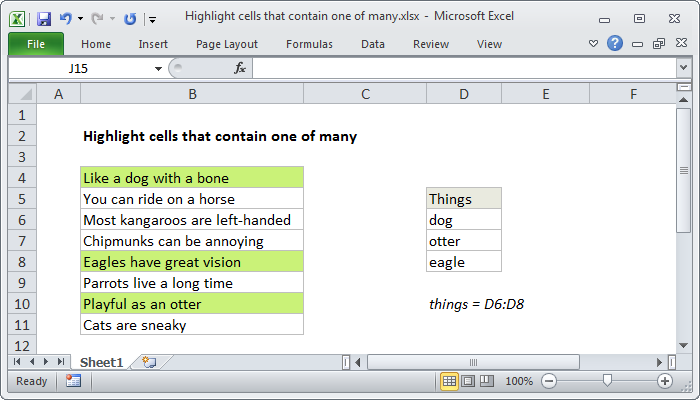Click the title cell 'Highlight cells that contain one of many'

220,136
